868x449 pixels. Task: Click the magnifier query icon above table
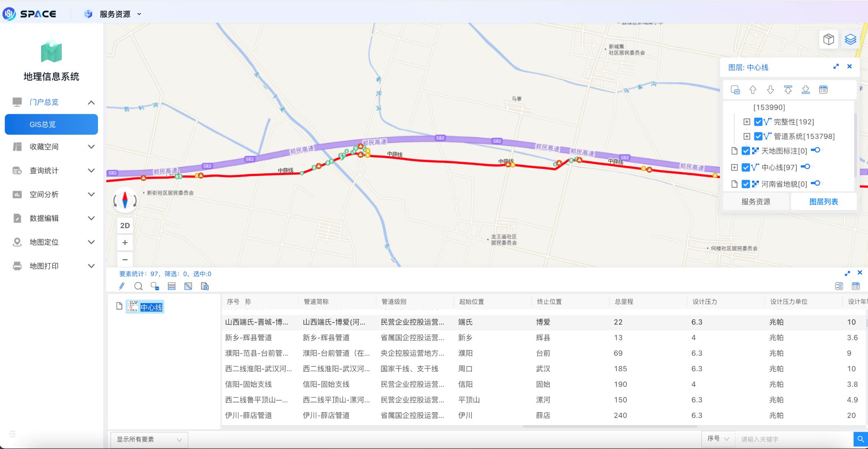(x=138, y=286)
